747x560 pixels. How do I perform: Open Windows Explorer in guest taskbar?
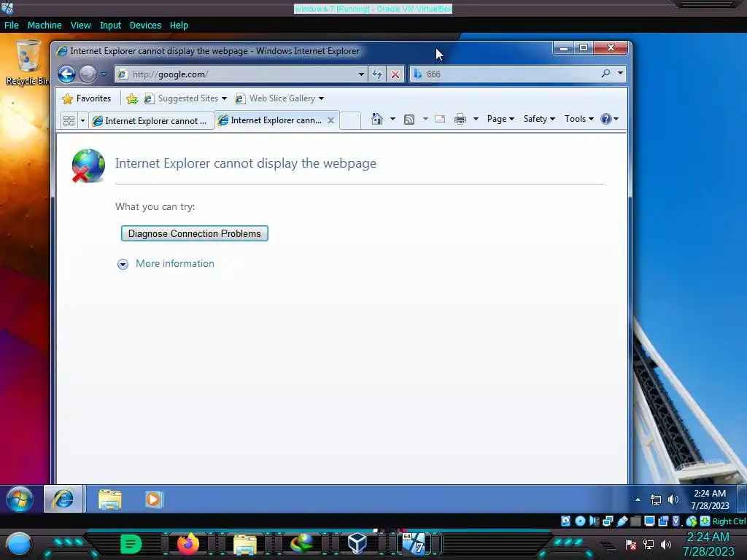[x=110, y=499]
